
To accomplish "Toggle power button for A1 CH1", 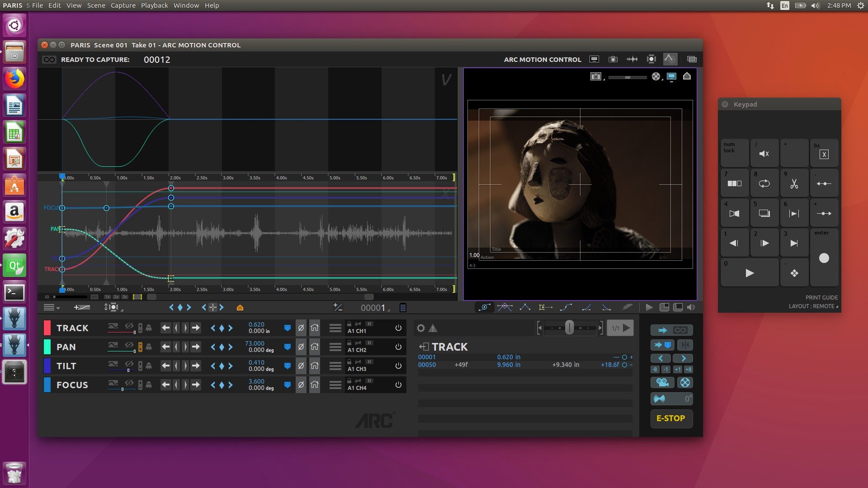I will click(398, 328).
